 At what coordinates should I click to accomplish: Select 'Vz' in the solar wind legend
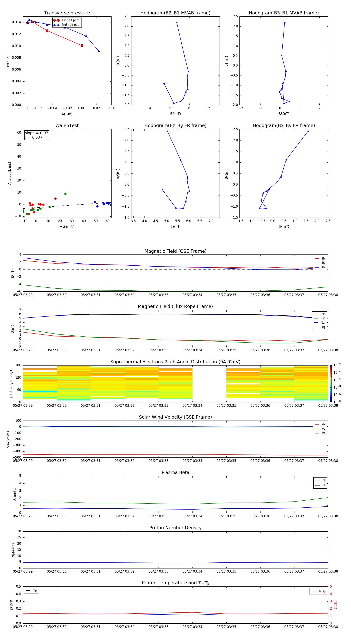(x=320, y=433)
